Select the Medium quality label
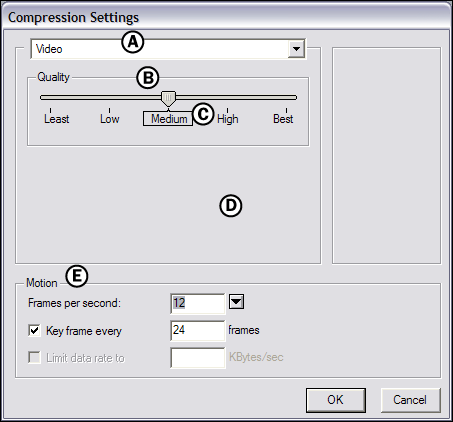The width and height of the screenshot is (453, 422). [168, 119]
